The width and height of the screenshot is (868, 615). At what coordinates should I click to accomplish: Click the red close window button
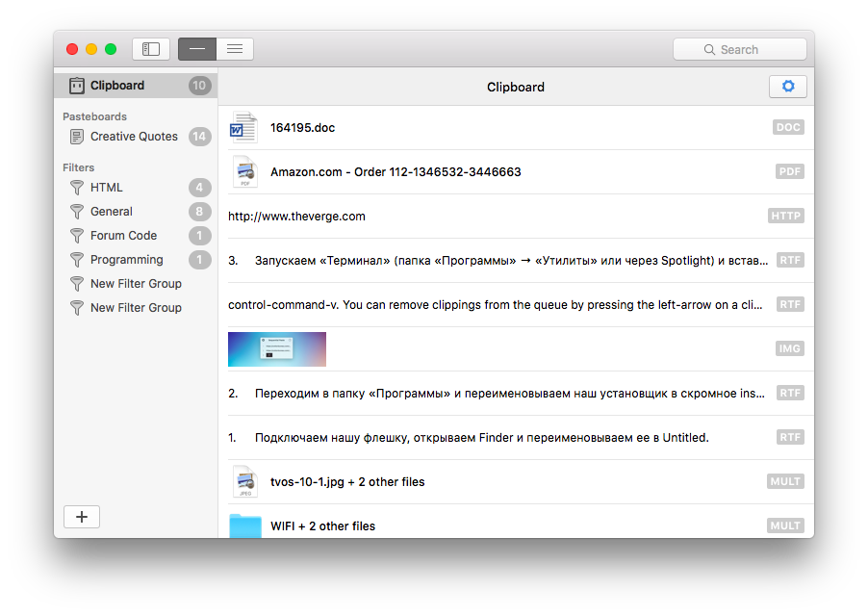pos(72,49)
